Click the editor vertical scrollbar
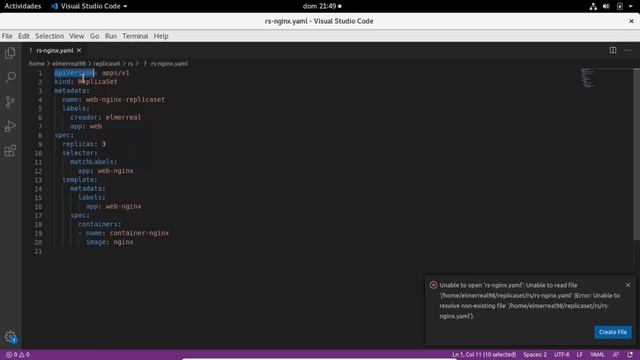Image resolution: width=640 pixels, height=360 pixels. click(636, 155)
